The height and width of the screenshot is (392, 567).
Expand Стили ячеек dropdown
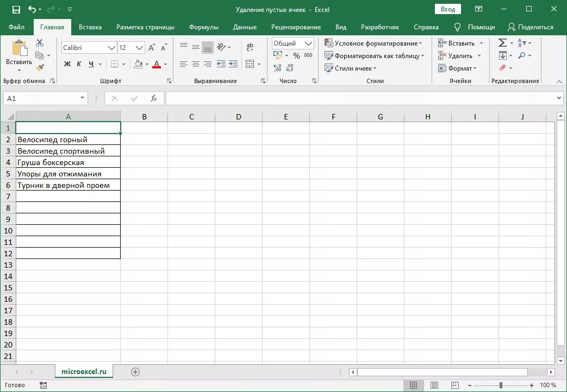point(375,68)
